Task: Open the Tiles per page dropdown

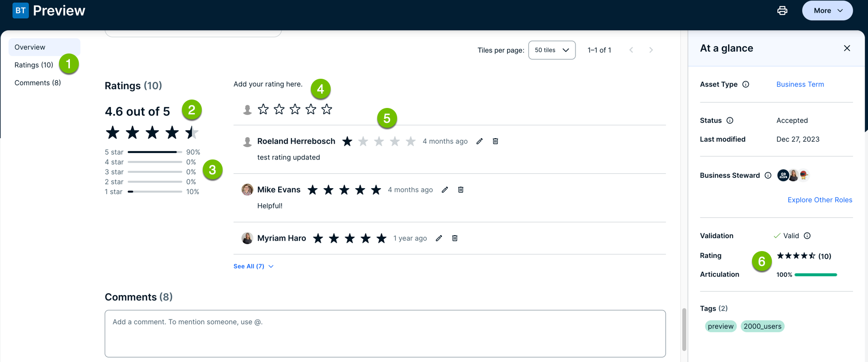Action: (551, 50)
